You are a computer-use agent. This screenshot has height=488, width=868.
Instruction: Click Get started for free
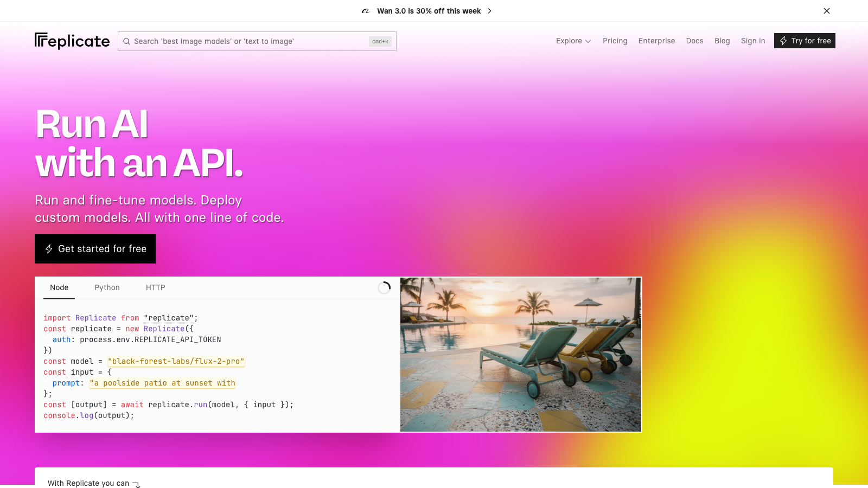pyautogui.click(x=95, y=249)
